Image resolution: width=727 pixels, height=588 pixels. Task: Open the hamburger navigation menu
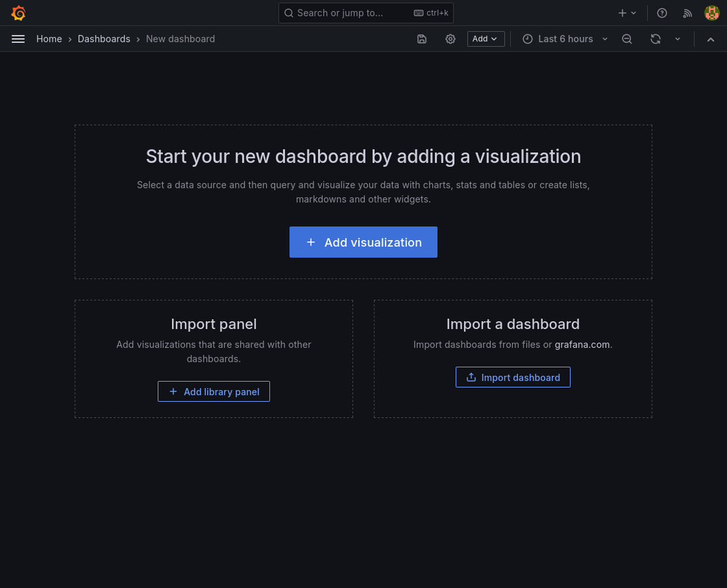18,39
